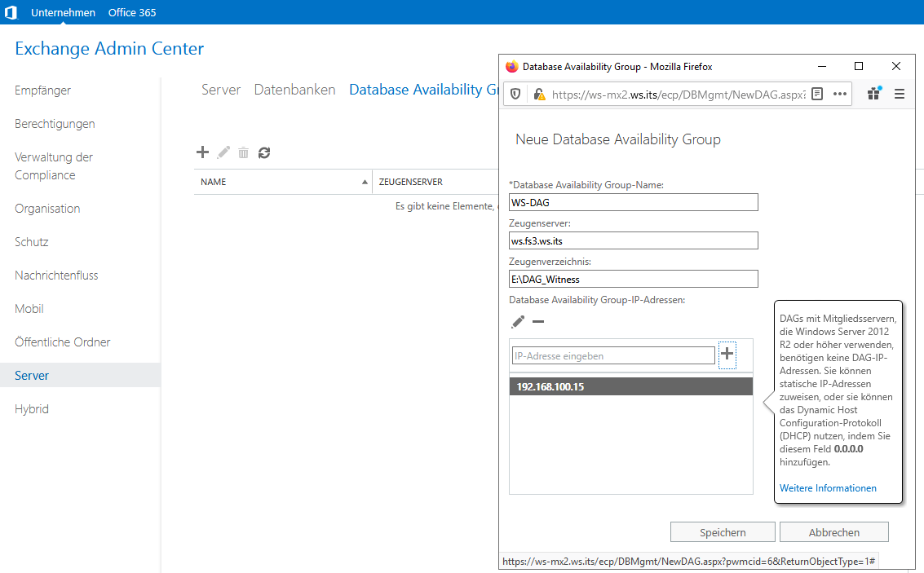Click the Firefox extensions/what's new icon
The height and width of the screenshot is (573, 924).
[x=874, y=93]
